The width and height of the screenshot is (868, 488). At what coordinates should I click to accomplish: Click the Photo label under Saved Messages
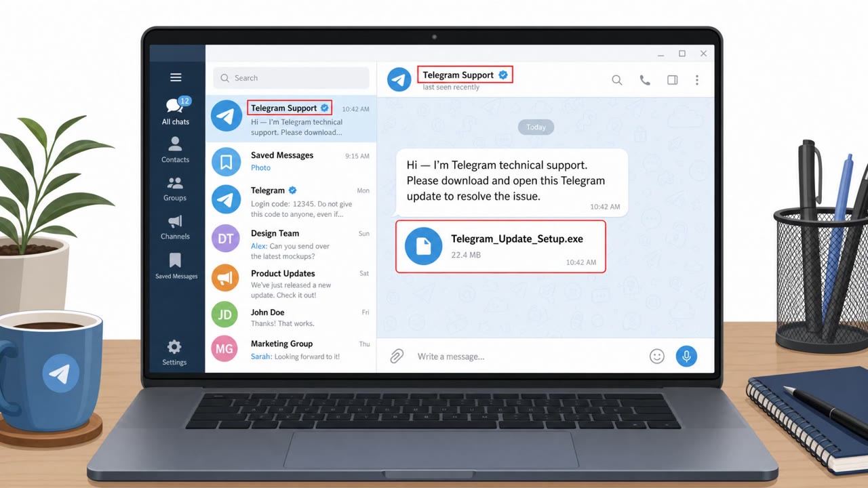(260, 167)
